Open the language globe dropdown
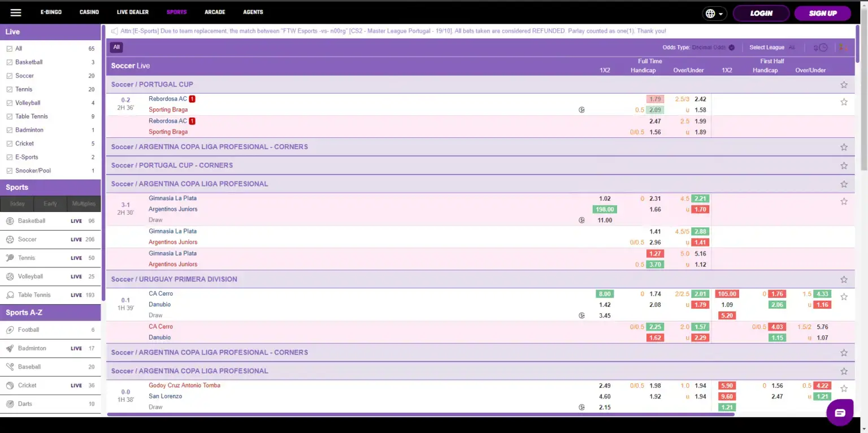This screenshot has width=868, height=433. (714, 14)
